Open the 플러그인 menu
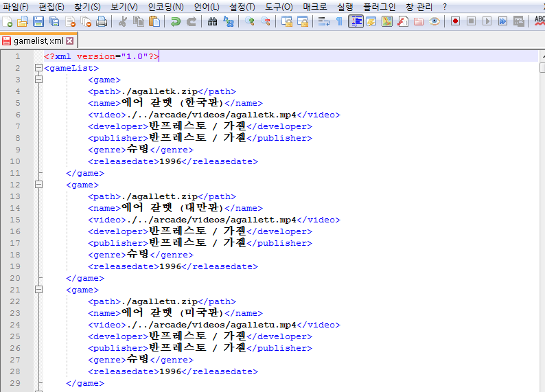This screenshot has height=392, width=545. [379, 7]
